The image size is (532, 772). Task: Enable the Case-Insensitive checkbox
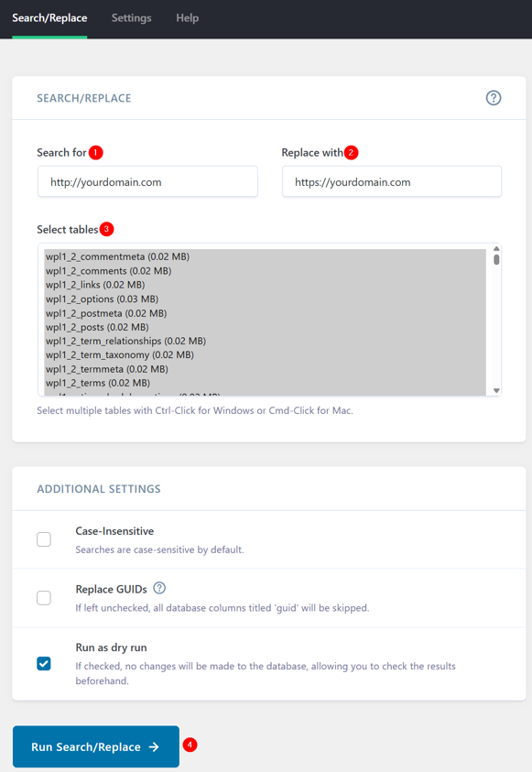[44, 539]
